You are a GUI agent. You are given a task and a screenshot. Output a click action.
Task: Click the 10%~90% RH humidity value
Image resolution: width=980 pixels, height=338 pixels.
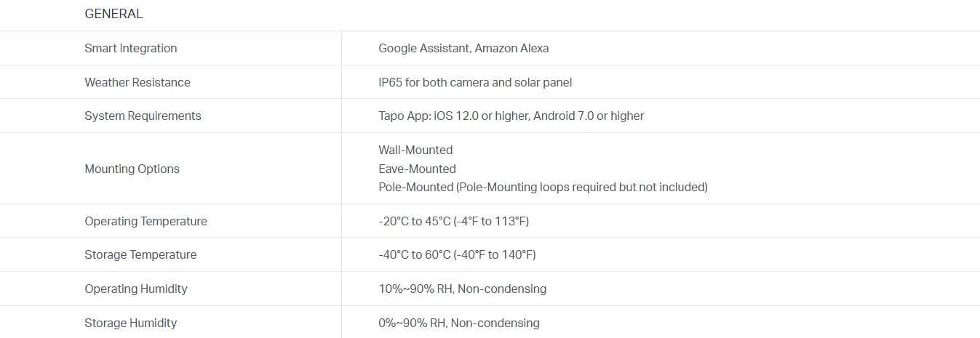[462, 289]
